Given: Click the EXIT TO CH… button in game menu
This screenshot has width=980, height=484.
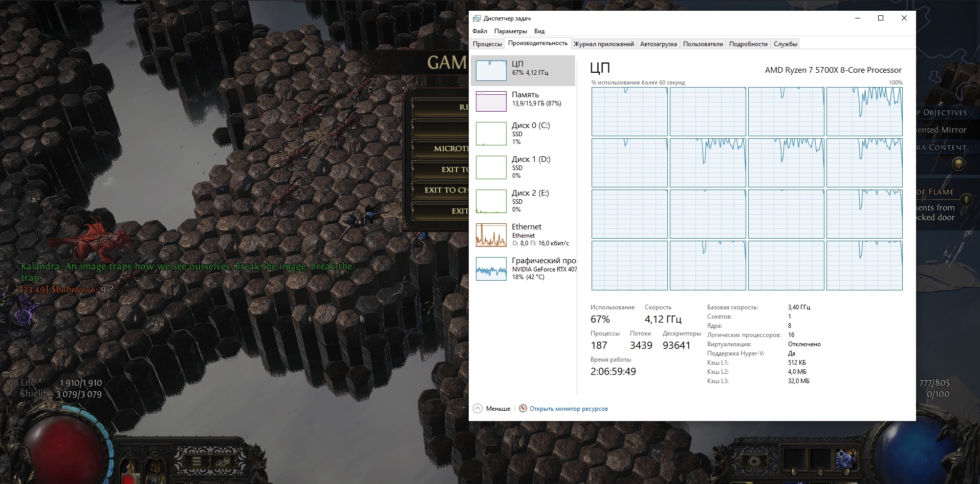Looking at the screenshot, I should (441, 190).
